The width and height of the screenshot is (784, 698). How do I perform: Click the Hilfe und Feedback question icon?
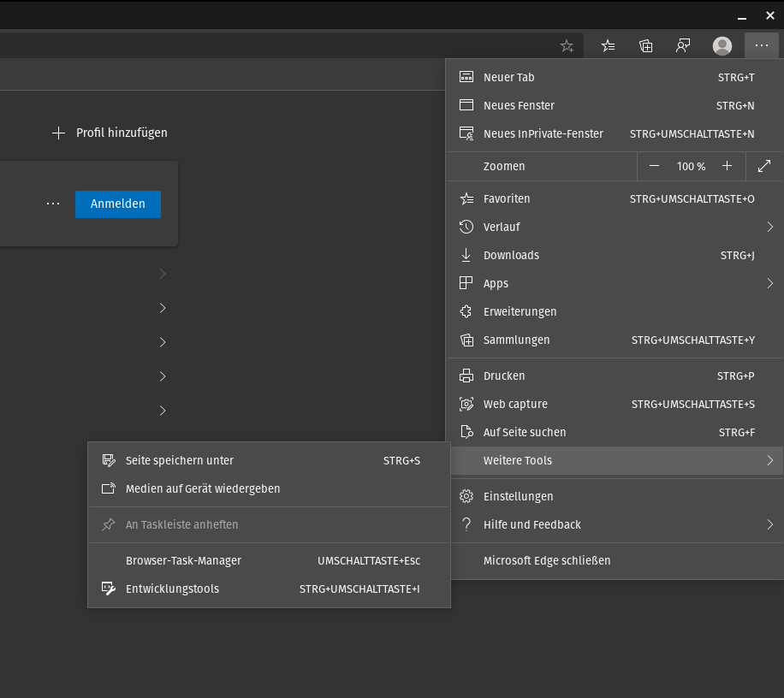[x=466, y=524]
